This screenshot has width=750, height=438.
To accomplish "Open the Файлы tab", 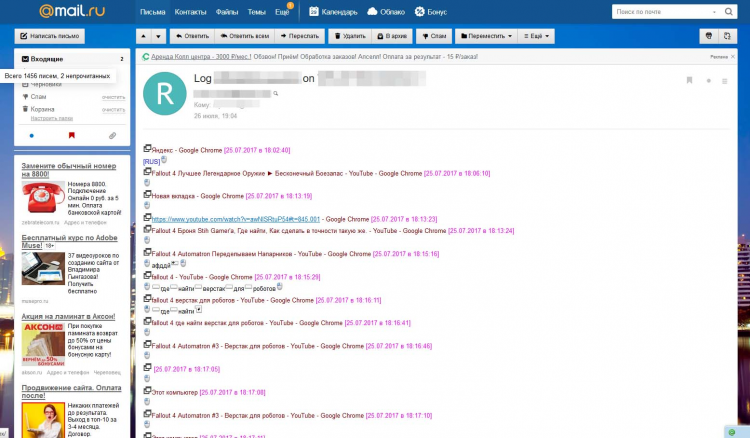I will click(x=227, y=12).
